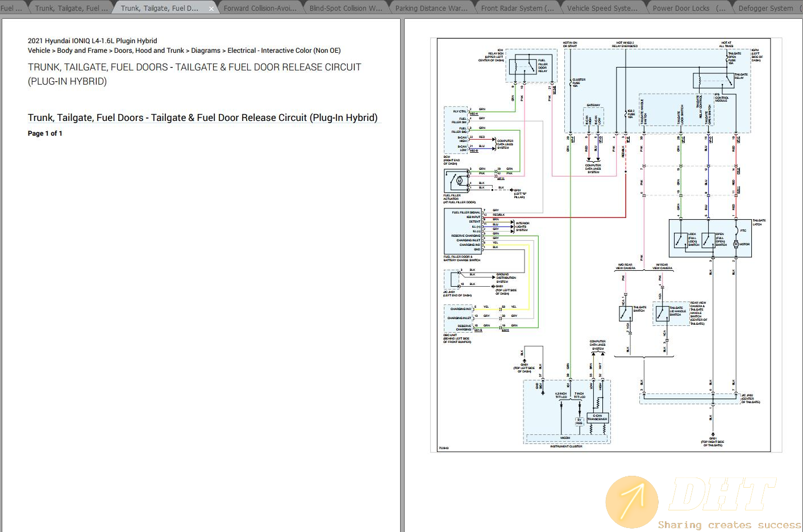Select the Power Door Locks tab
803x532 pixels.
689,8
